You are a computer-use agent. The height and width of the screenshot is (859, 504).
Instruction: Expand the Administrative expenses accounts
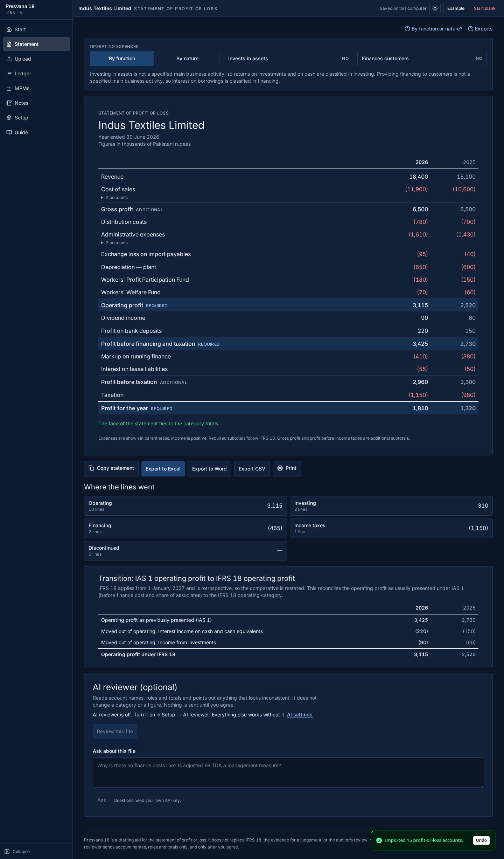[114, 243]
